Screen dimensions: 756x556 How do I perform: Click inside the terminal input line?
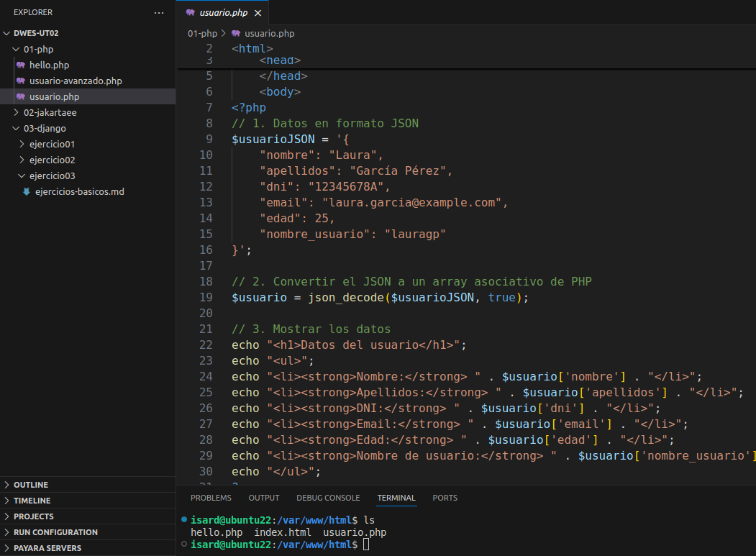[374, 544]
